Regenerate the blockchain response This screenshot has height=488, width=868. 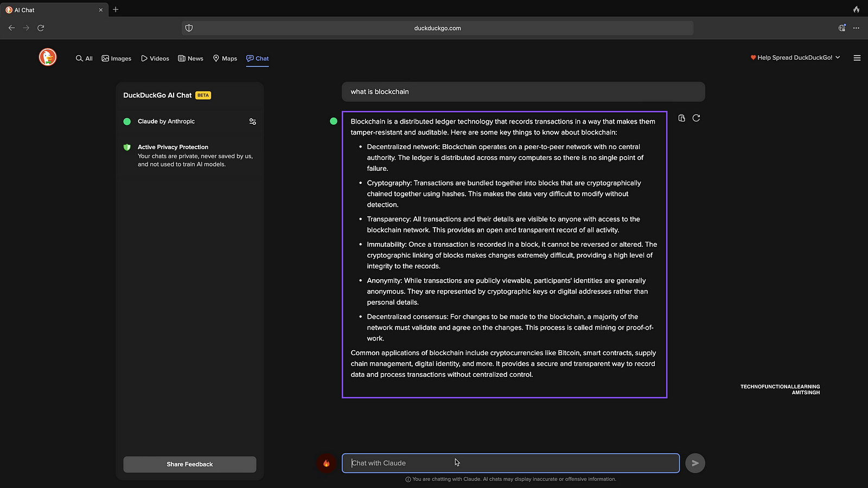pyautogui.click(x=696, y=118)
